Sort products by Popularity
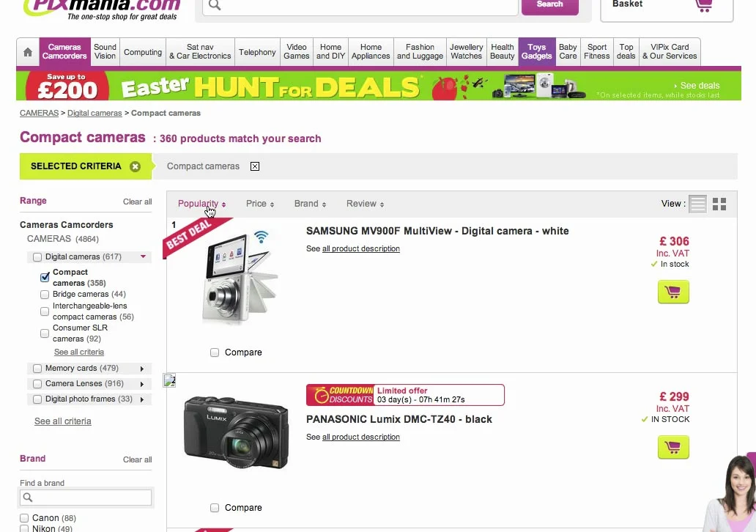The width and height of the screenshot is (756, 532). 201,204
